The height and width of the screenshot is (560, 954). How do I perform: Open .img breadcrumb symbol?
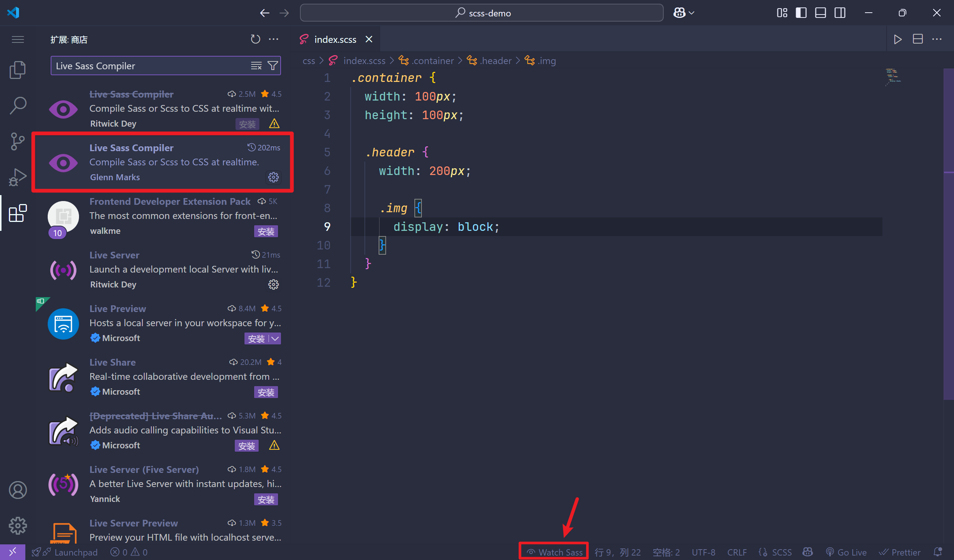540,61
